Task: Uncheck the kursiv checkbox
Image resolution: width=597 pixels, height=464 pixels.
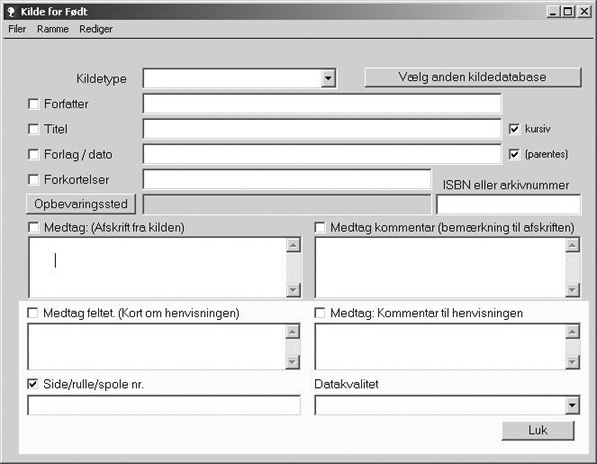Action: point(514,129)
